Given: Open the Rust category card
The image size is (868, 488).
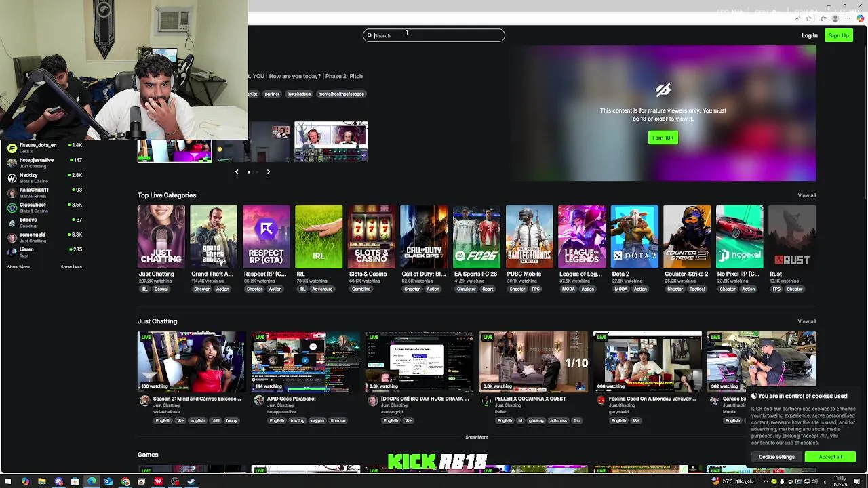Looking at the screenshot, I should [792, 237].
